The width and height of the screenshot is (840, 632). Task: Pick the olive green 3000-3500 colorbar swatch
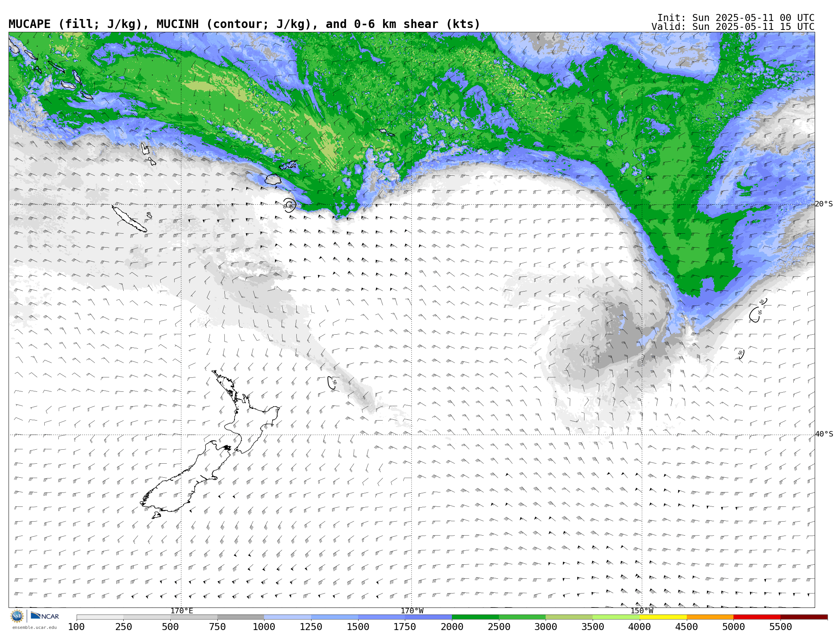pos(569,617)
